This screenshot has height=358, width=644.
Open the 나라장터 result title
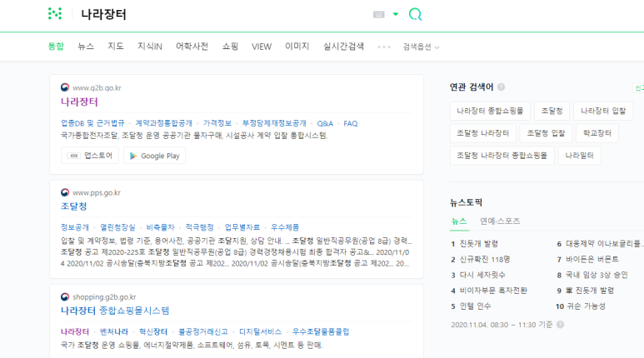coord(79,102)
